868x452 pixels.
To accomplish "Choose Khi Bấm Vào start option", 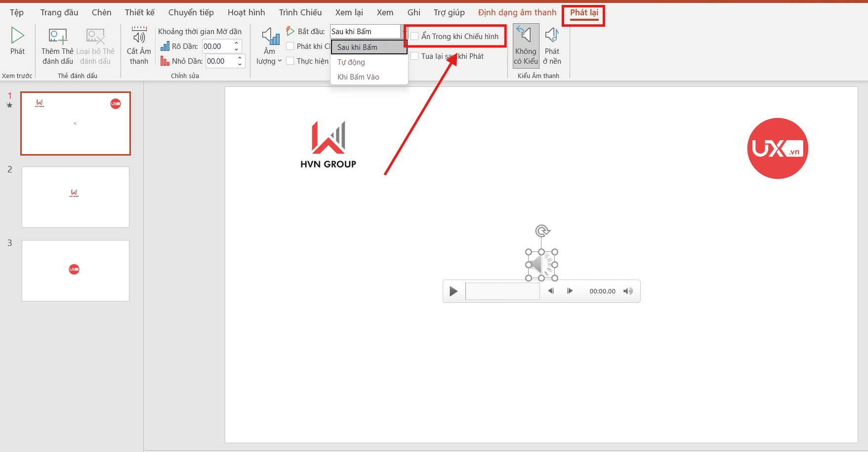I will (x=358, y=77).
